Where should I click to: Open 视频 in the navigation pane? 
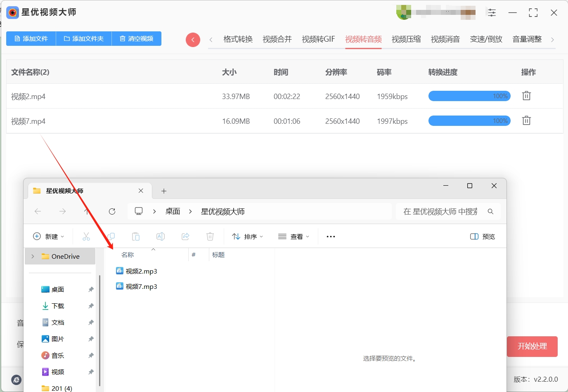(58, 372)
